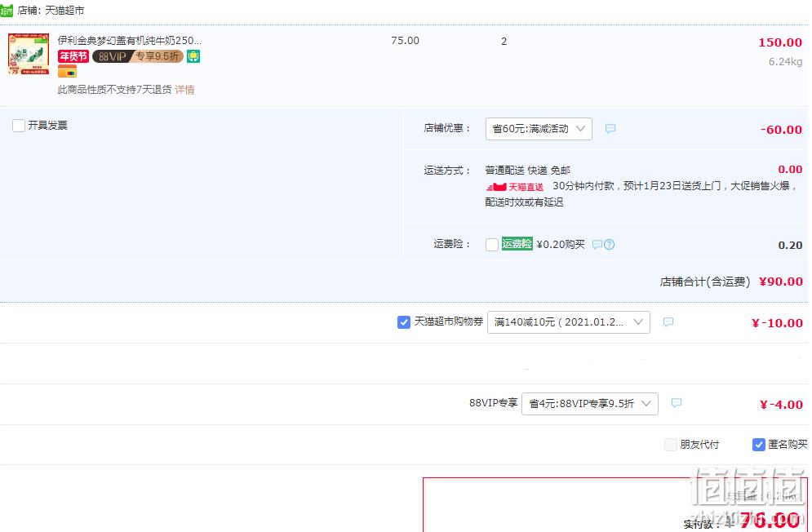Viewport: 812px width, 532px height.
Task: Open the 伊利金典梦幻盖有机纯牛奶 product title link
Action: click(130, 41)
